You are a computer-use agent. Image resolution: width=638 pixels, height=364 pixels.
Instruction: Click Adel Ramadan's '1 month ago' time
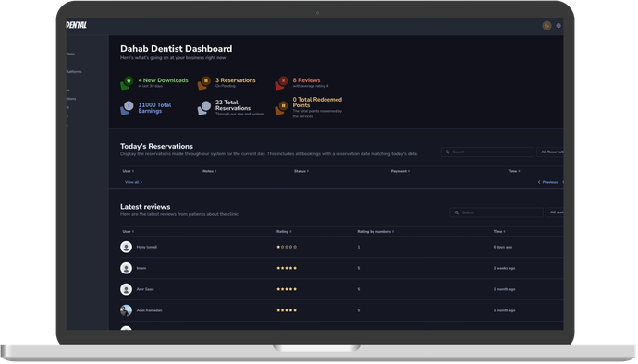pos(505,310)
